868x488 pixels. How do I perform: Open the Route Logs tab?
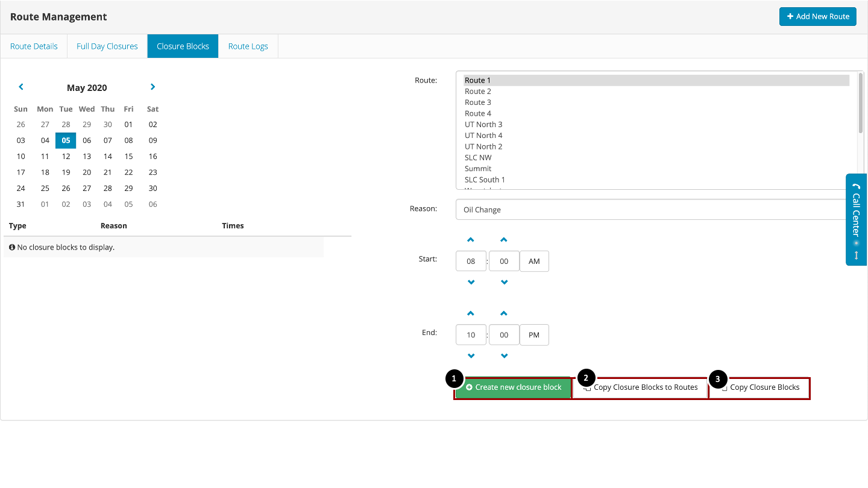click(x=248, y=46)
